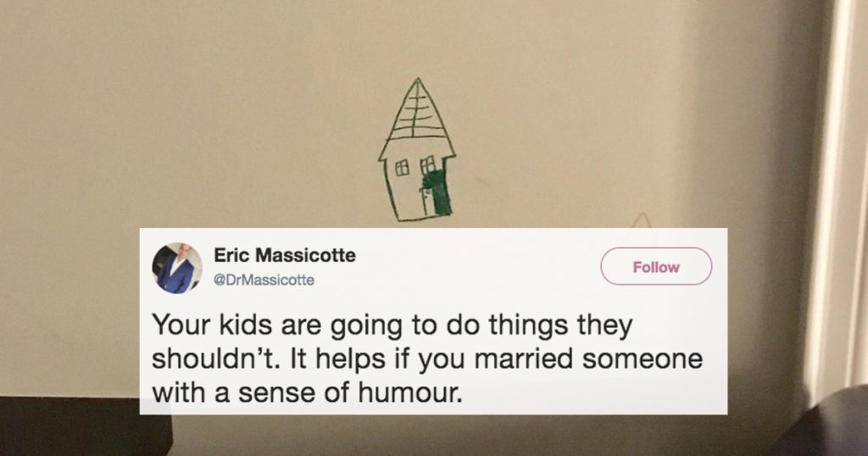
Task: Open Eric Massicotte's profile picture
Action: (x=177, y=268)
